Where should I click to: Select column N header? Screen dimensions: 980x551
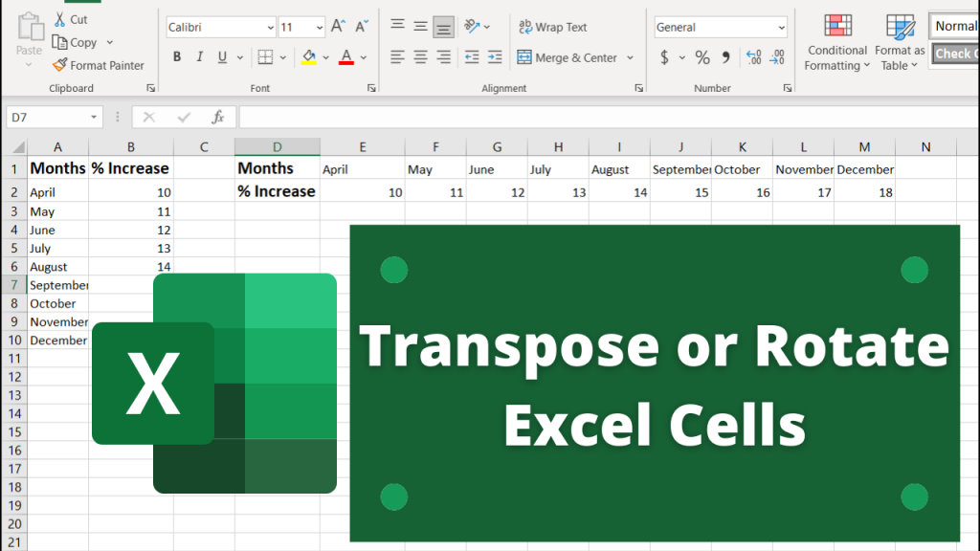pos(925,146)
